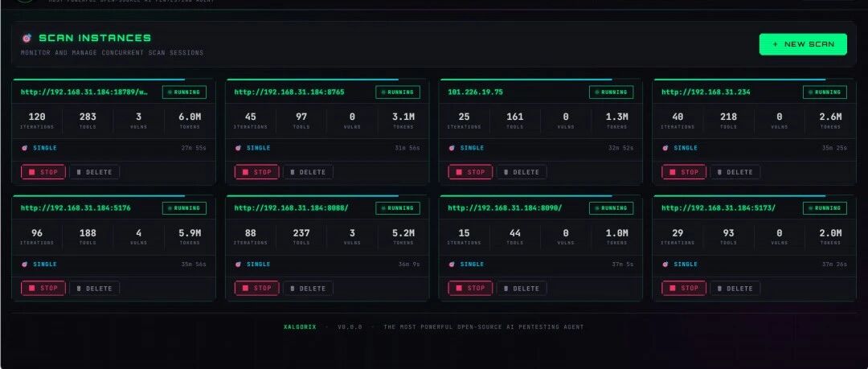Select 120 iterations value on 18789 card
Viewport: 868px width, 369px height.
(x=36, y=117)
